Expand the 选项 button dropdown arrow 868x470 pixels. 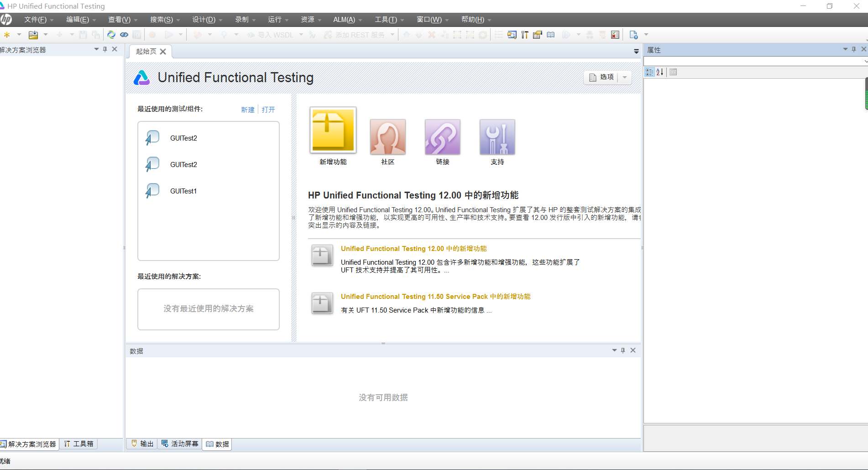pos(625,78)
